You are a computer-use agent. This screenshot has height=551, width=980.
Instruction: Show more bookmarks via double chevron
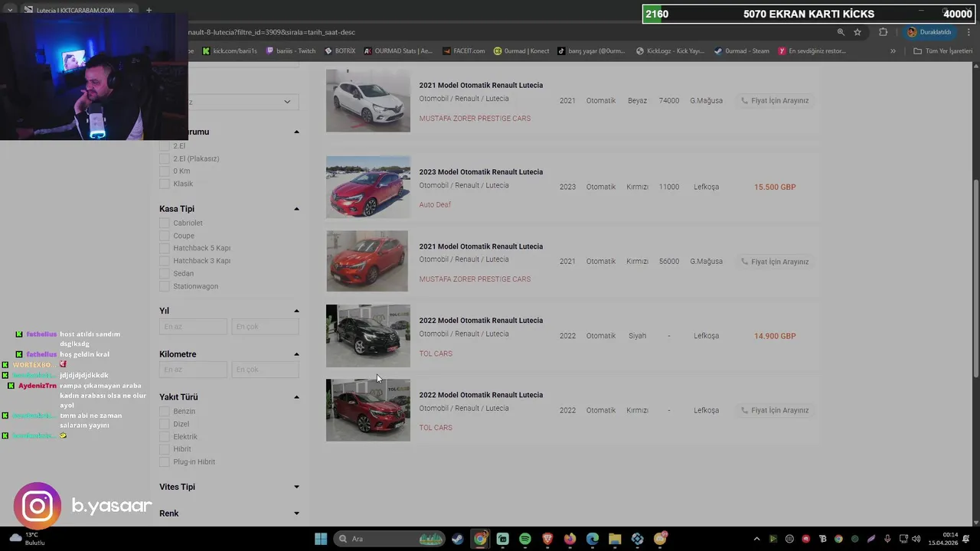click(x=893, y=51)
